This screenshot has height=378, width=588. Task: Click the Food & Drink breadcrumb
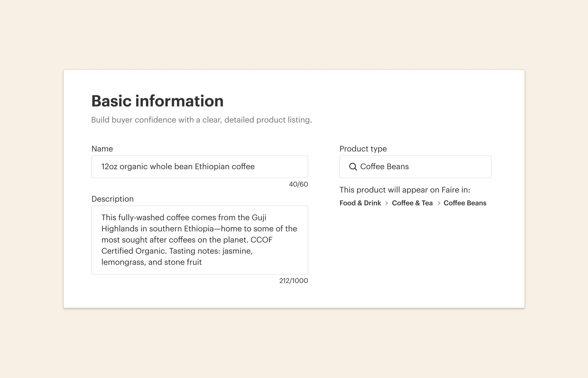(360, 203)
